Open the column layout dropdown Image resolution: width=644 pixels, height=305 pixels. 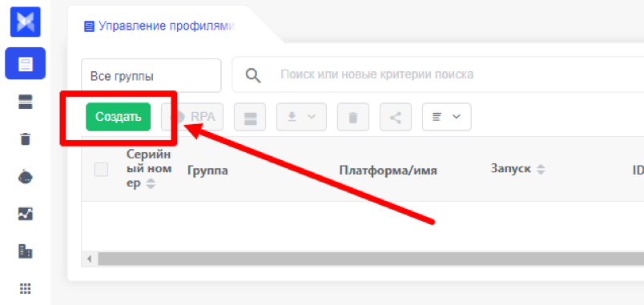point(447,117)
